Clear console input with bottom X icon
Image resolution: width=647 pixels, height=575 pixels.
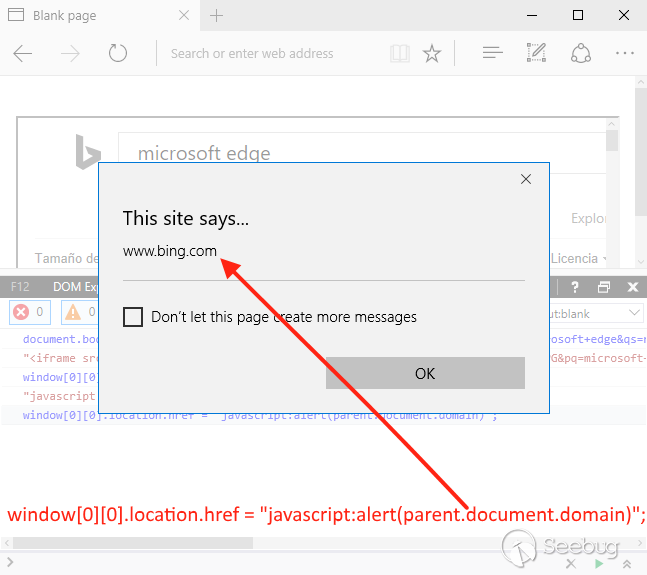tap(571, 563)
